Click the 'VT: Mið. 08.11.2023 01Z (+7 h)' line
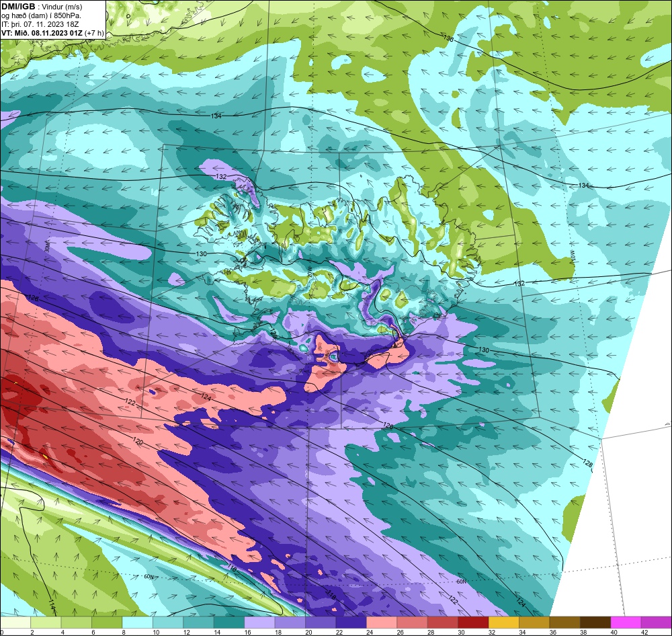 click(52, 32)
